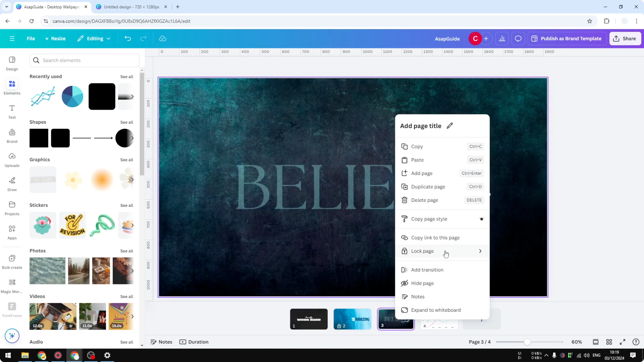Open the FontFrame app icon
This screenshot has height=362, width=644.
12,309
